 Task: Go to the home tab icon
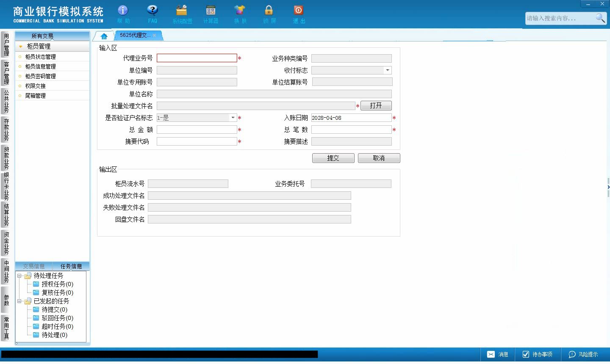coord(104,36)
